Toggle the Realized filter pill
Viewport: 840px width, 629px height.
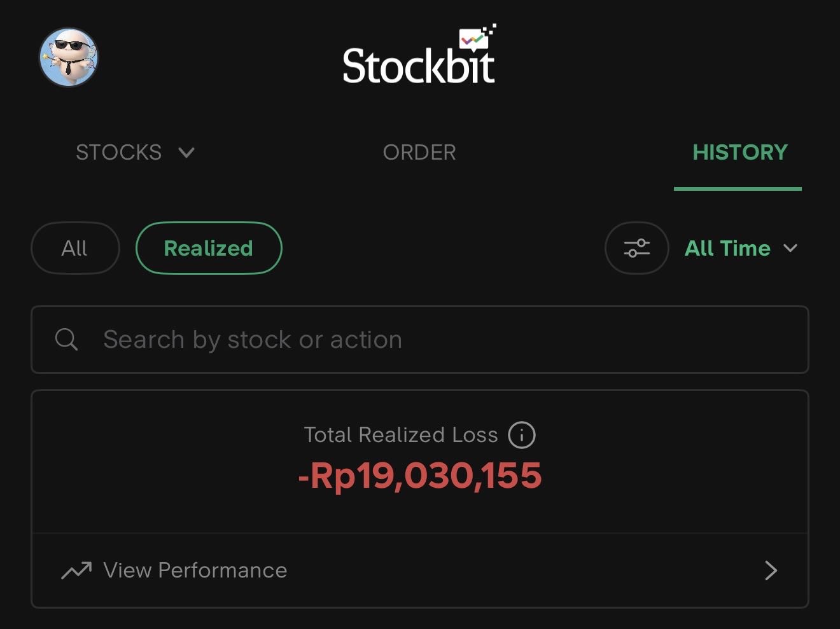coord(209,248)
